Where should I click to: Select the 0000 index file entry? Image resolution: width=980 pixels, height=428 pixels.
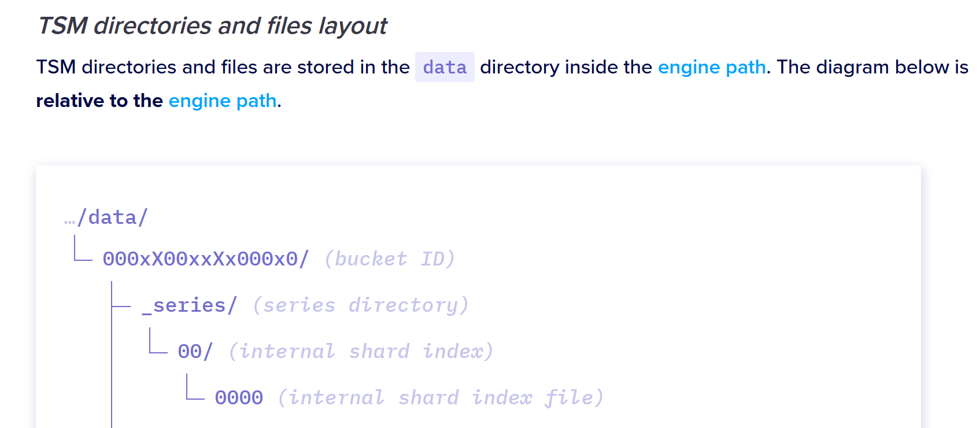[x=239, y=397]
